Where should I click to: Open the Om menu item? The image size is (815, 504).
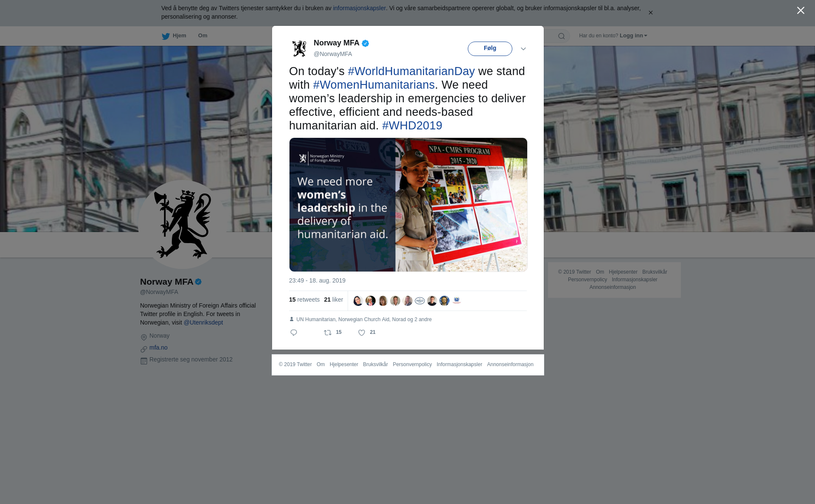(x=202, y=36)
